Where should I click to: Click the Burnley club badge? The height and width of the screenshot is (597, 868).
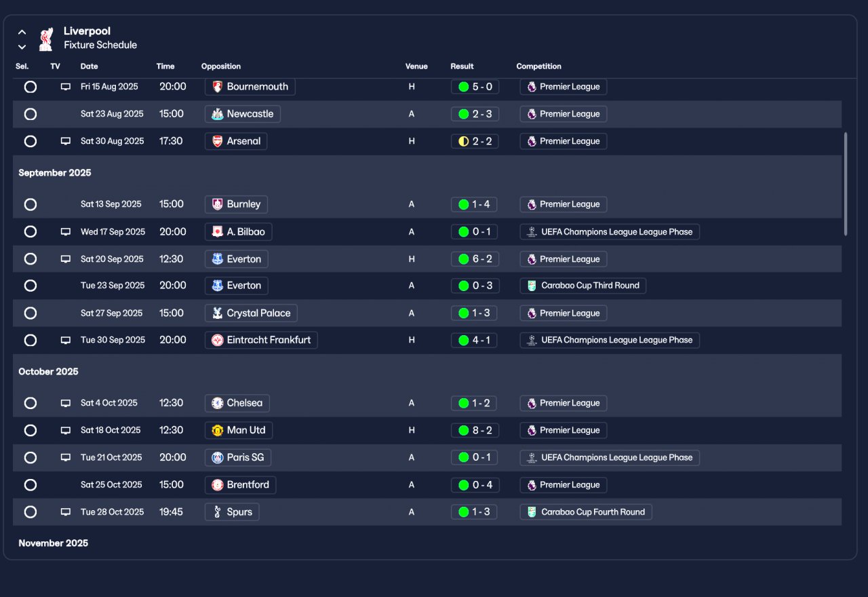218,204
